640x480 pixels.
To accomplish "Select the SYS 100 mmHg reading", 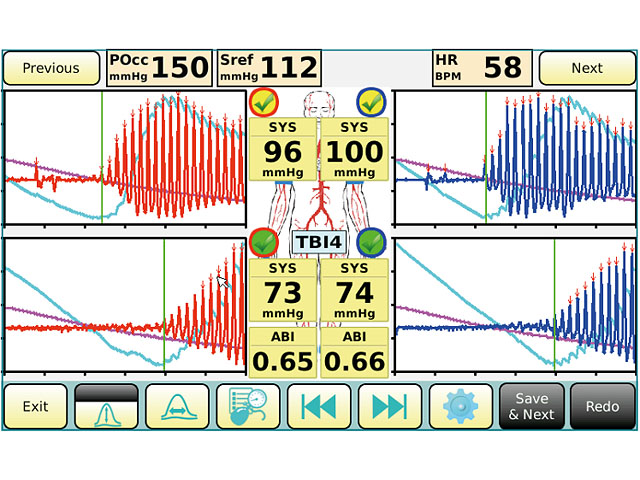I will pos(354,149).
